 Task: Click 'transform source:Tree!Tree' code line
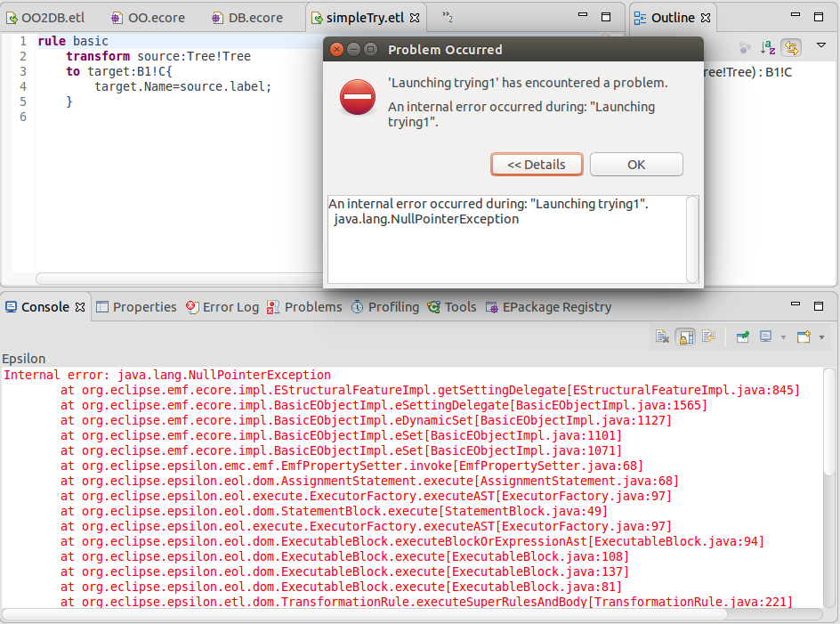coord(158,56)
